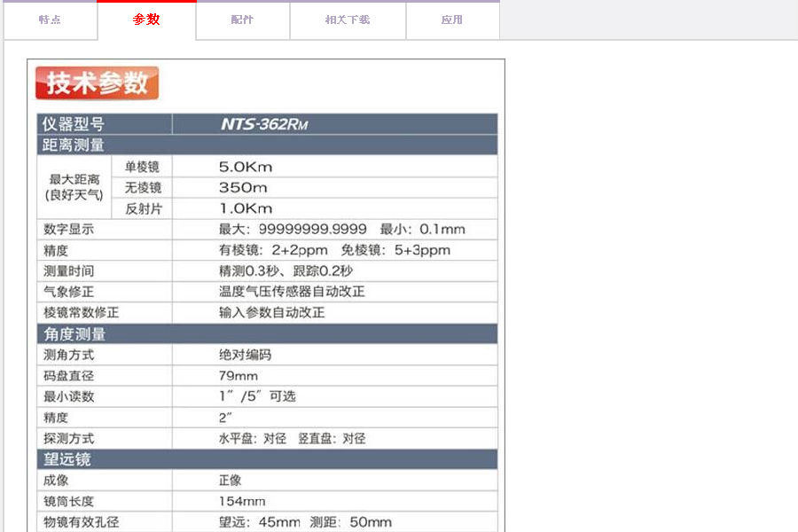Click the 仪器型号 header cell
The image size is (798, 532).
(74, 124)
